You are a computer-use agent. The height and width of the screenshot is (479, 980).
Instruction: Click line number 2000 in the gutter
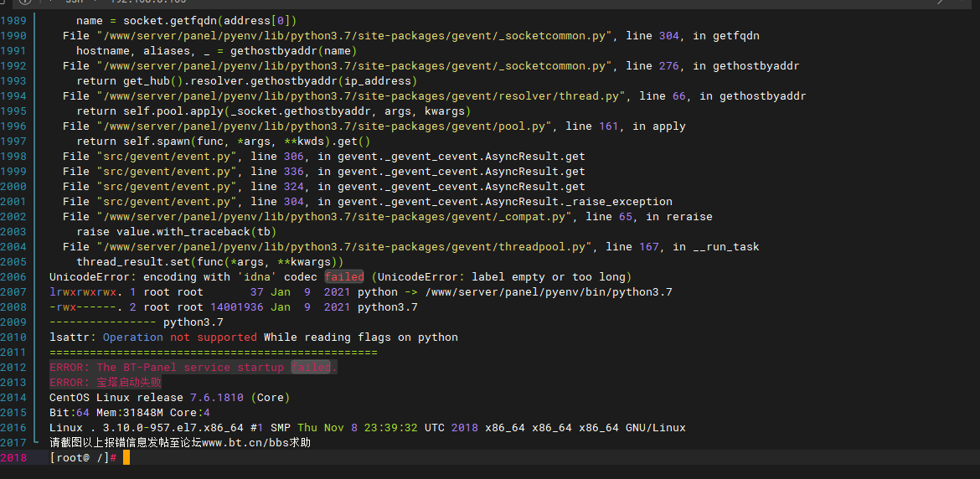click(13, 186)
